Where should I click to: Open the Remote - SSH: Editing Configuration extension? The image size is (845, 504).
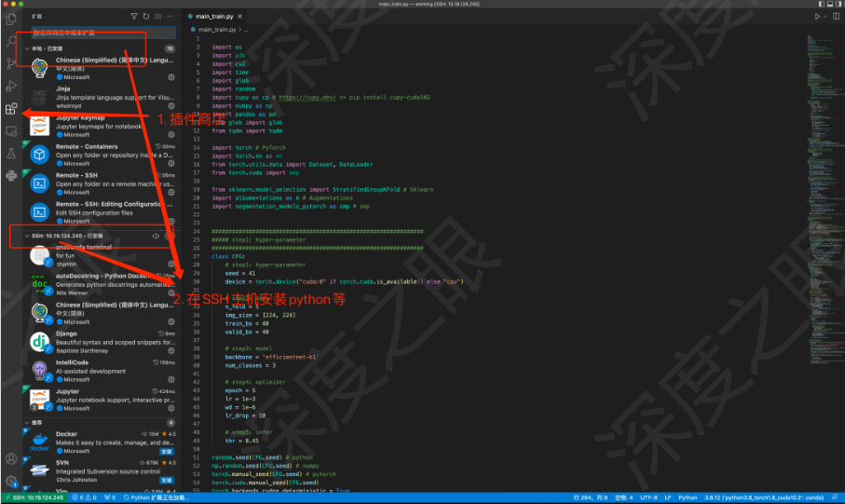pyautogui.click(x=102, y=212)
